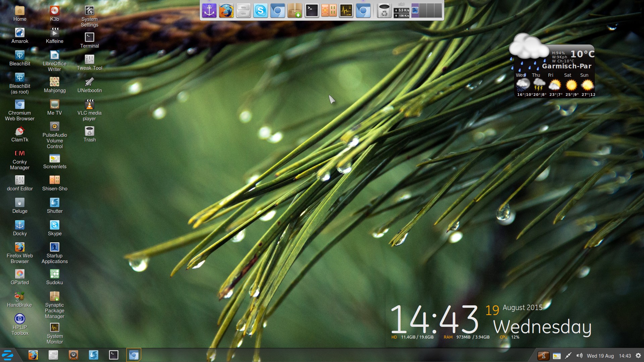
Task: Click workspace switcher number 1
Action: (x=543, y=356)
